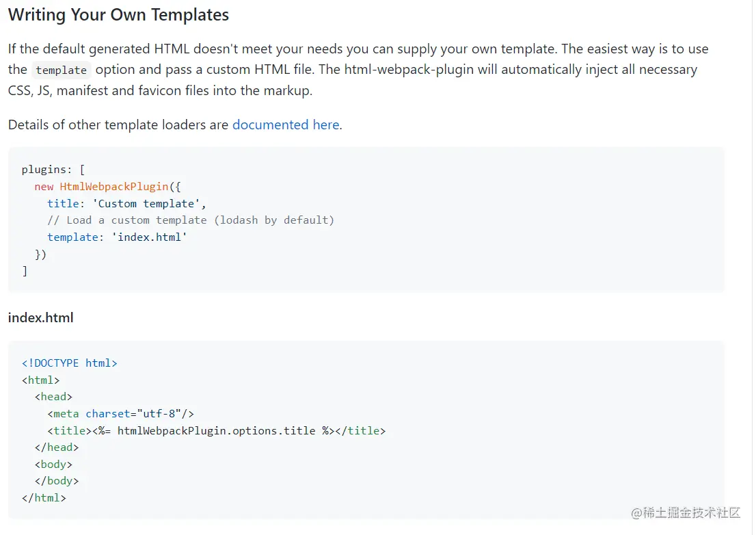Click the inline "template" code snippet

(61, 70)
